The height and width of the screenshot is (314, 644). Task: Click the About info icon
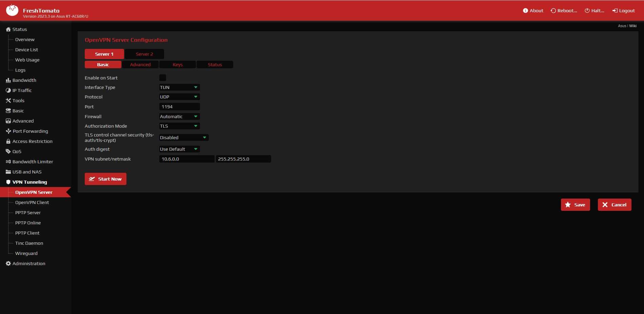point(525,11)
